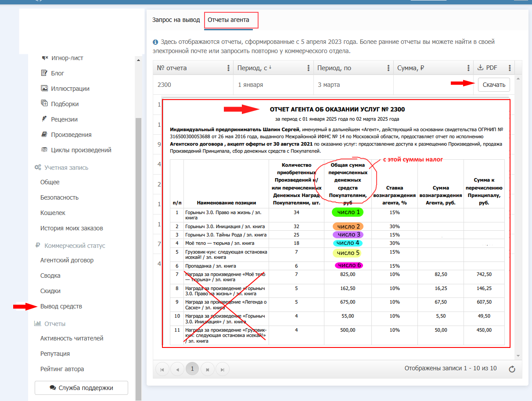
Task: Click the Произведения book icon
Action: coord(44,134)
